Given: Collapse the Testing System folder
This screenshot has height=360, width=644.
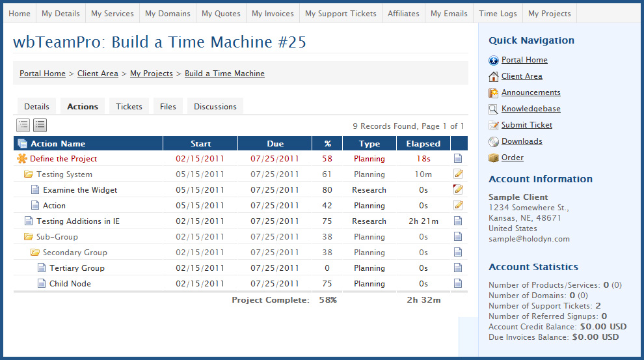Looking at the screenshot, I should (29, 174).
